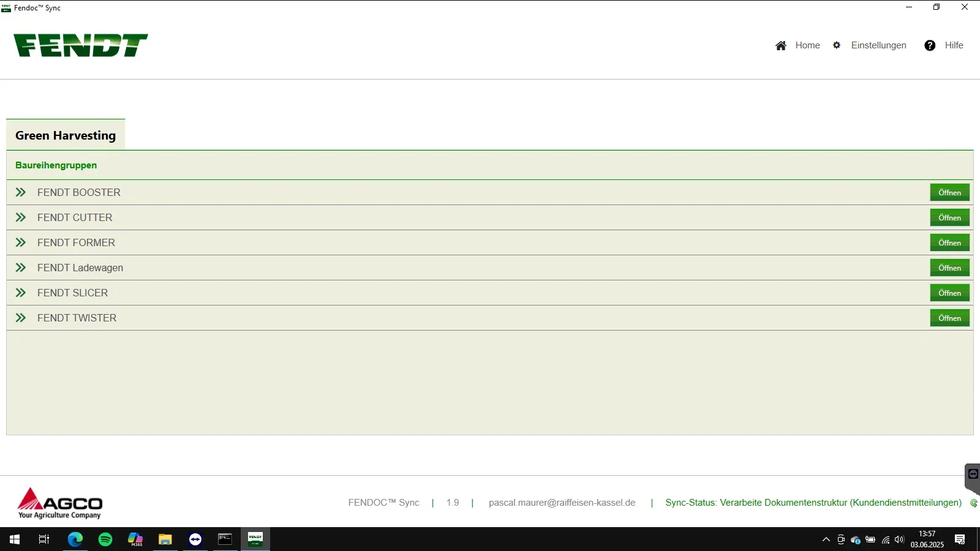Image resolution: width=980 pixels, height=551 pixels.
Task: Select the FENDT TWISTER row label
Action: pyautogui.click(x=77, y=318)
